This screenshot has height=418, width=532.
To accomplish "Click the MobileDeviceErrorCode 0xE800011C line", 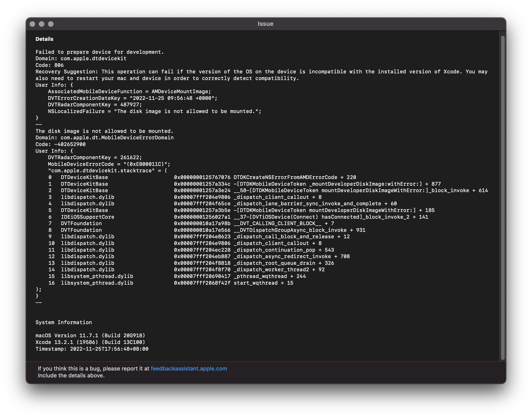I will [109, 164].
